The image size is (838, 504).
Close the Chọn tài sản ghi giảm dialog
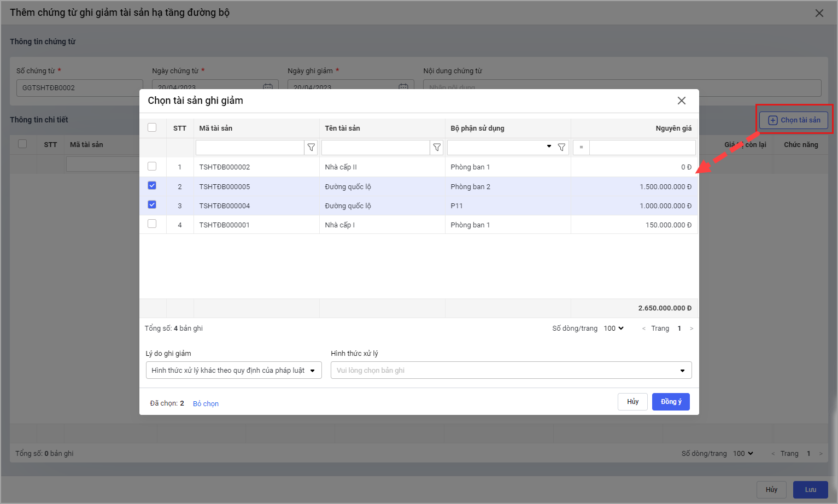[681, 101]
